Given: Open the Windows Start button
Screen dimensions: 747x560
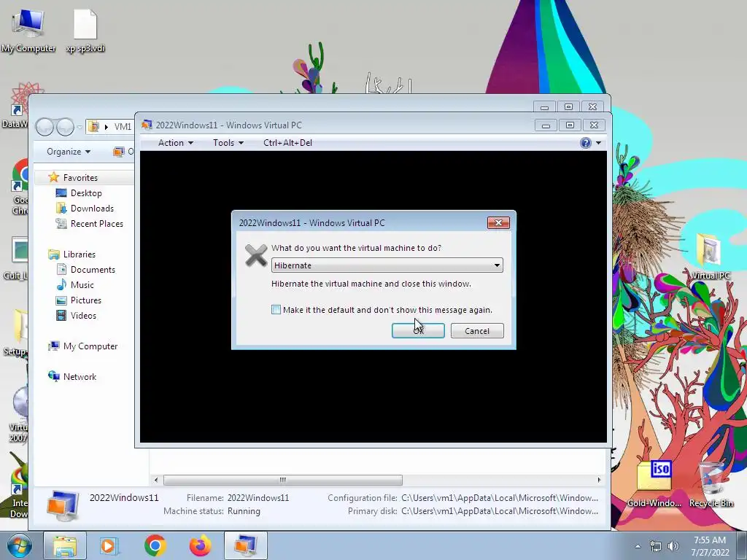Looking at the screenshot, I should (x=20, y=545).
